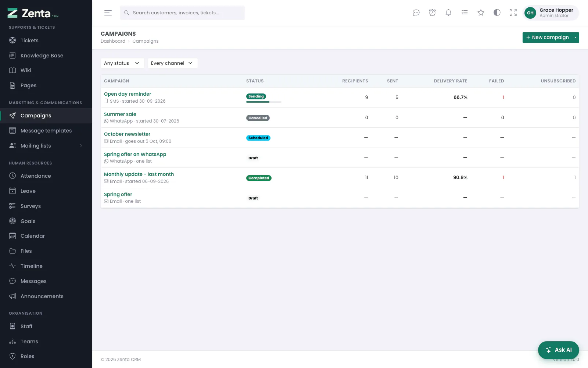588x368 pixels.
Task: Open Grace Hopper user profile menu
Action: point(551,13)
